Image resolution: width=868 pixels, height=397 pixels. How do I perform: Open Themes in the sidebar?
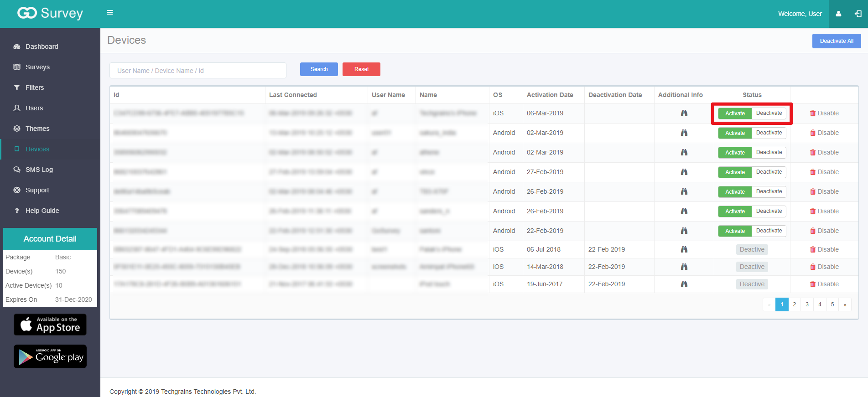pyautogui.click(x=50, y=129)
